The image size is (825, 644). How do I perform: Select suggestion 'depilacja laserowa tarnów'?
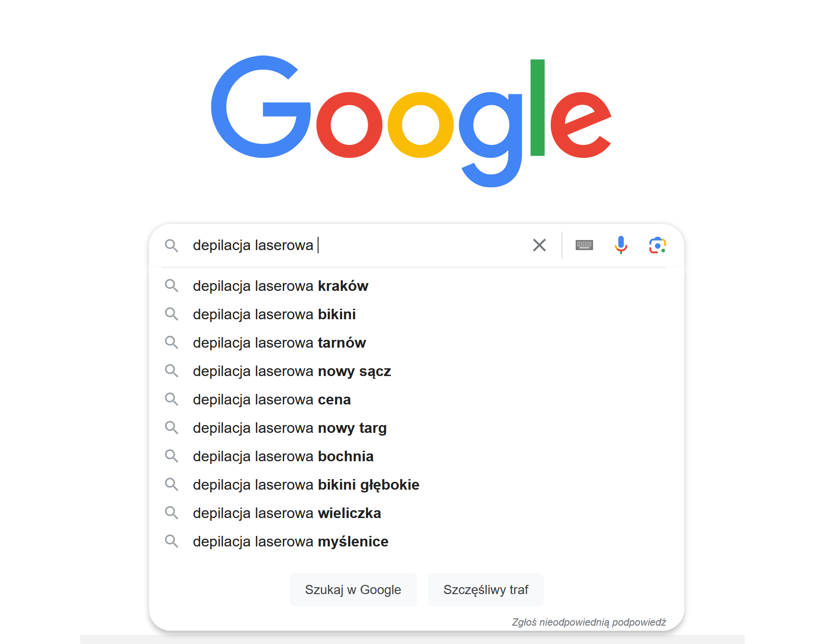(279, 343)
